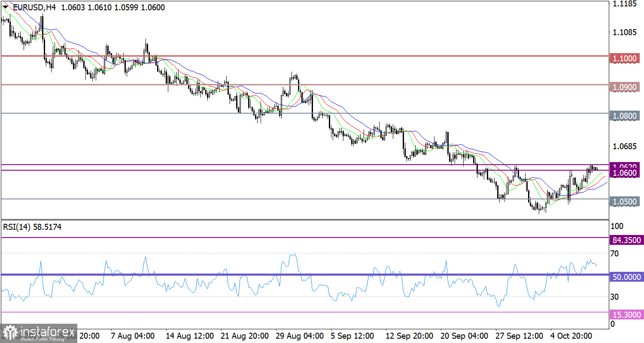This screenshot has width=644, height=343.
Task: Click the RSI(14) 58.5174 indicator label
Action: 32,227
